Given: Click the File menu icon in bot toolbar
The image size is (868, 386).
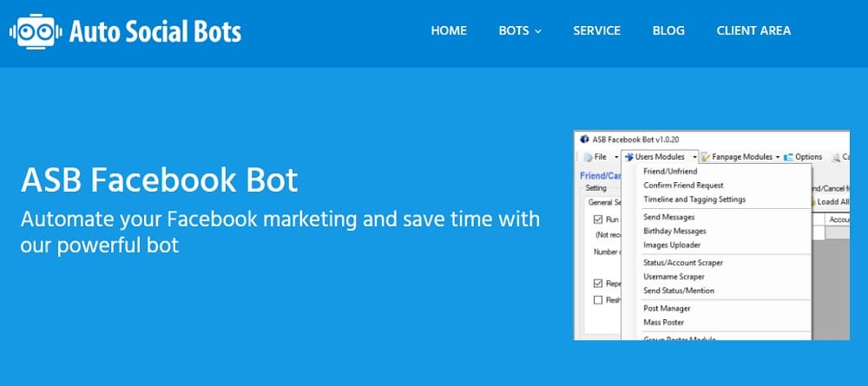Looking at the screenshot, I should [x=588, y=158].
